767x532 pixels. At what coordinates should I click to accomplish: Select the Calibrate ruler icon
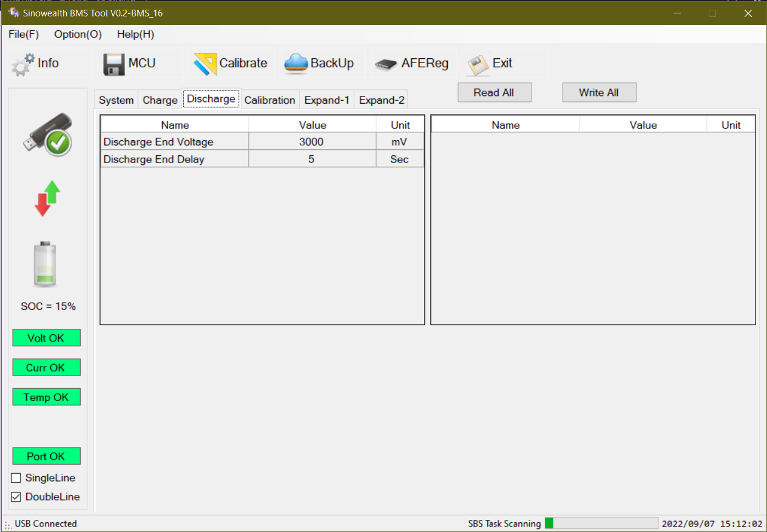[x=205, y=64]
